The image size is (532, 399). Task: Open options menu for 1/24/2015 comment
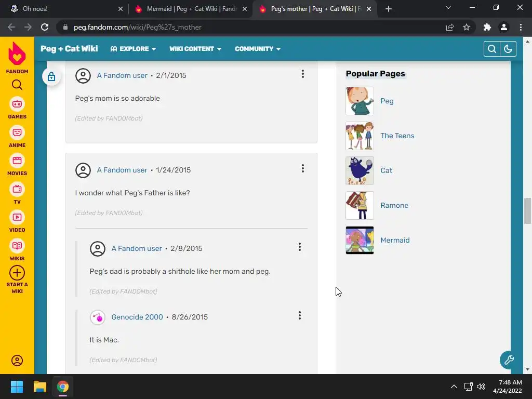[303, 168]
